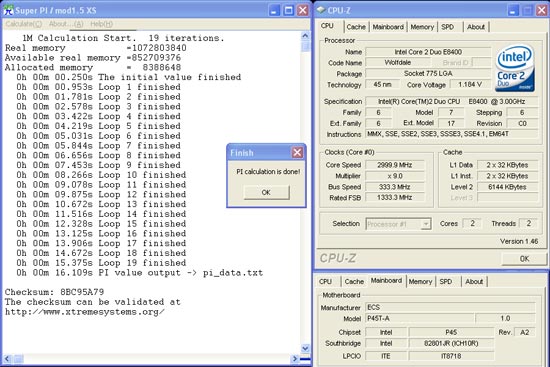The height and width of the screenshot is (367, 550).
Task: Click the horizontal scroll right arrow in Super PI
Action: coord(295,359)
